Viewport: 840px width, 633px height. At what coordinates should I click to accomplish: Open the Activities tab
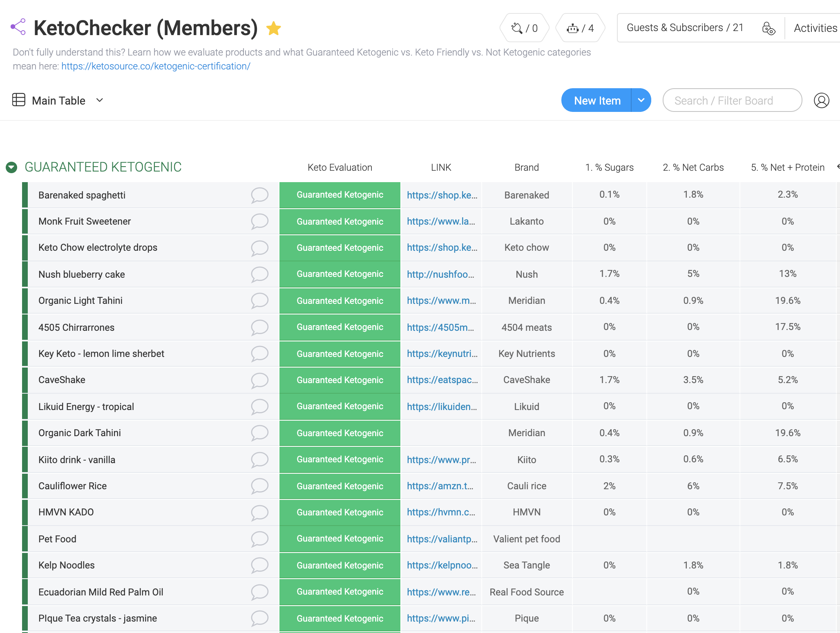(x=815, y=28)
